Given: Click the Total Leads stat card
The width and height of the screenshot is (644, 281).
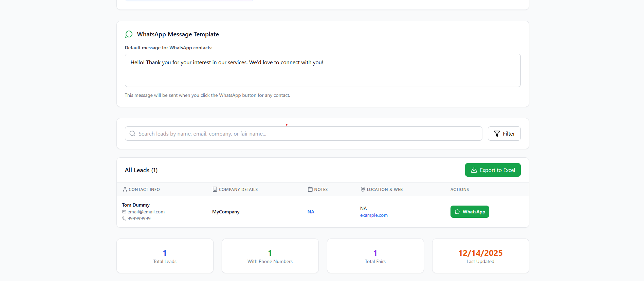Looking at the screenshot, I should [x=165, y=256].
